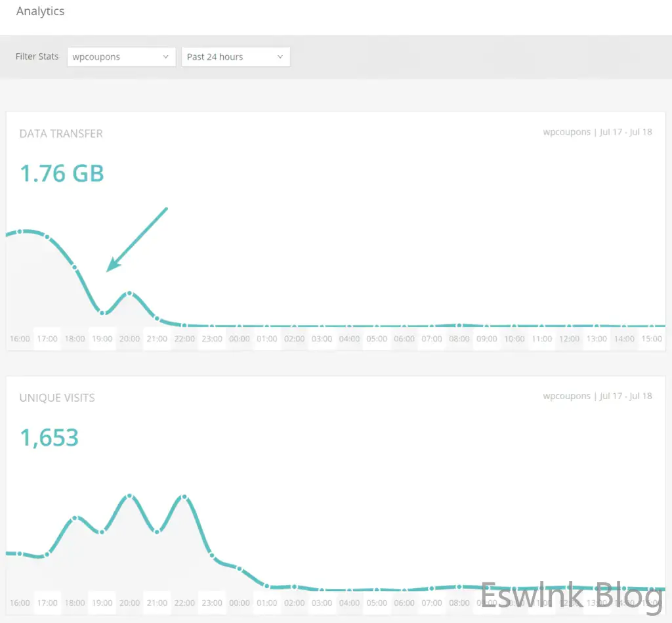Image resolution: width=672 pixels, height=623 pixels.
Task: Click the 18:00 point on Data Transfer curve
Action: point(75,268)
